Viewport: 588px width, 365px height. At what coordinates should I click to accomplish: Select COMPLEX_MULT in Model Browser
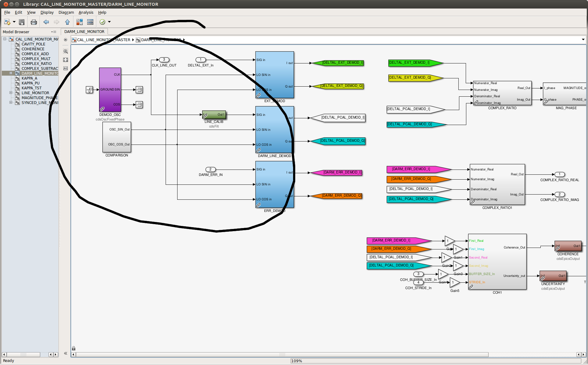click(36, 59)
